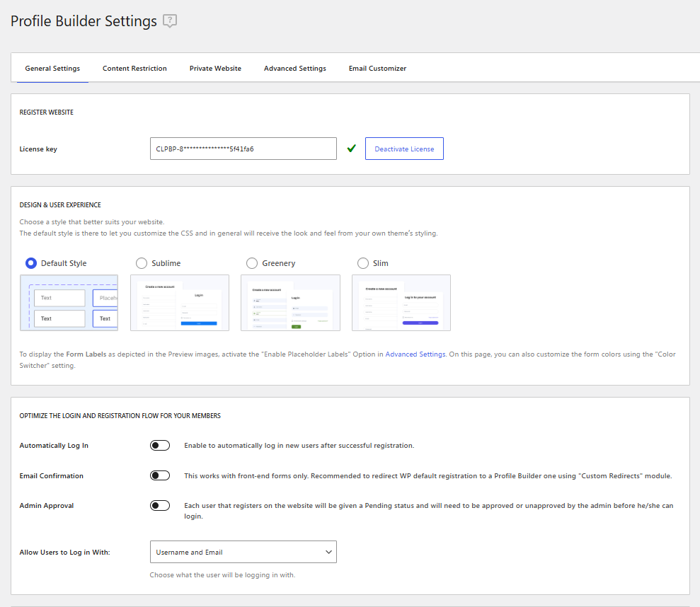Pick the Slim style radio button
Image resolution: width=700 pixels, height=607 pixels.
click(363, 263)
